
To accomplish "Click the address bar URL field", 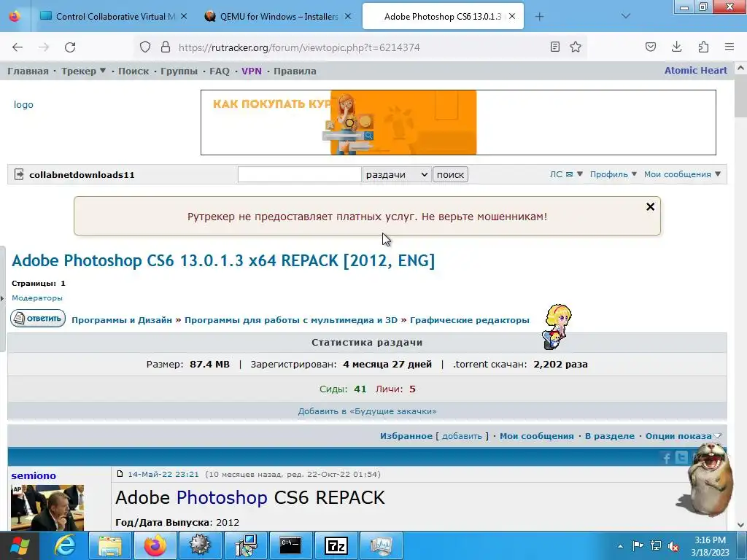I will pyautogui.click(x=360, y=47).
